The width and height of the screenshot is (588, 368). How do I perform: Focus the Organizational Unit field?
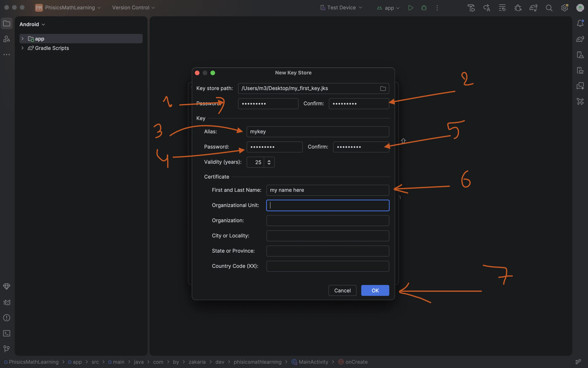point(328,205)
